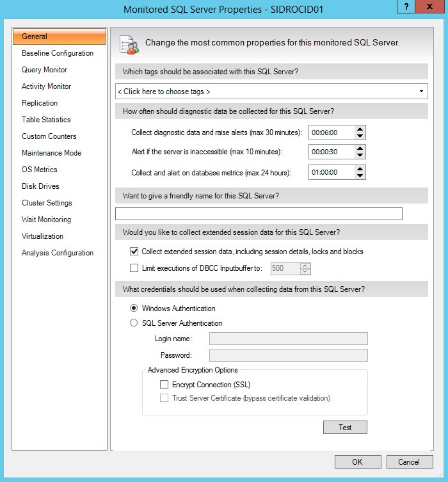
Task: Open the tags dropdown arrow
Action: (x=421, y=92)
